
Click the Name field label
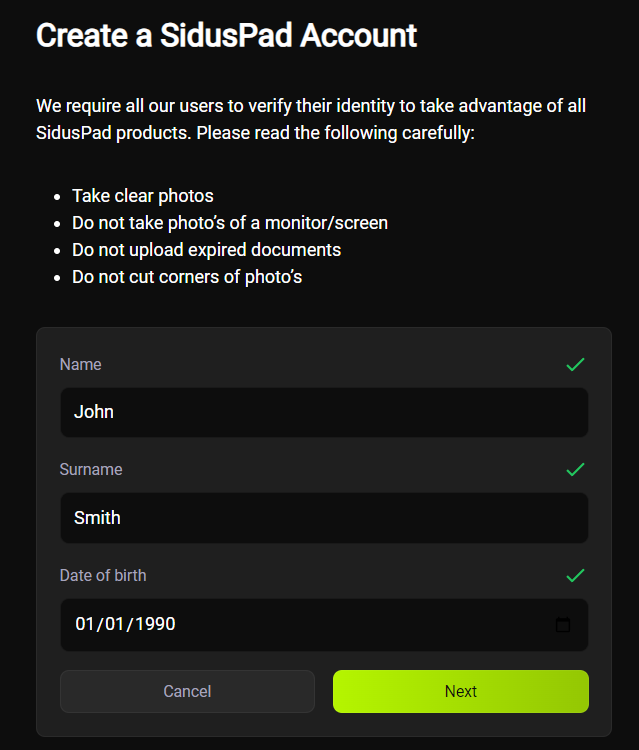click(x=81, y=365)
